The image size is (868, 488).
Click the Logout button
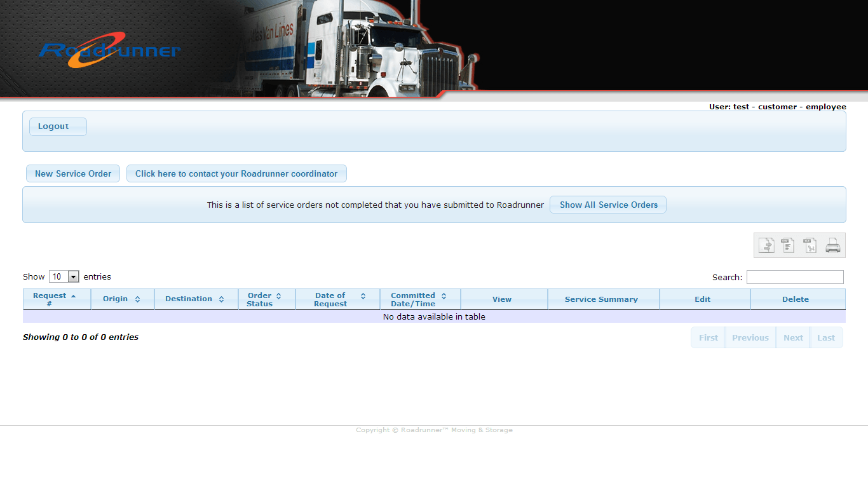tap(58, 126)
